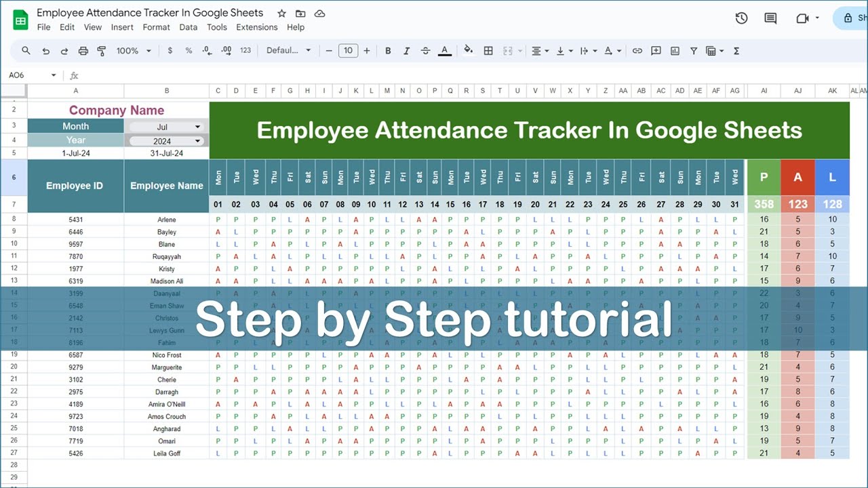Decrease the font size

329,51
